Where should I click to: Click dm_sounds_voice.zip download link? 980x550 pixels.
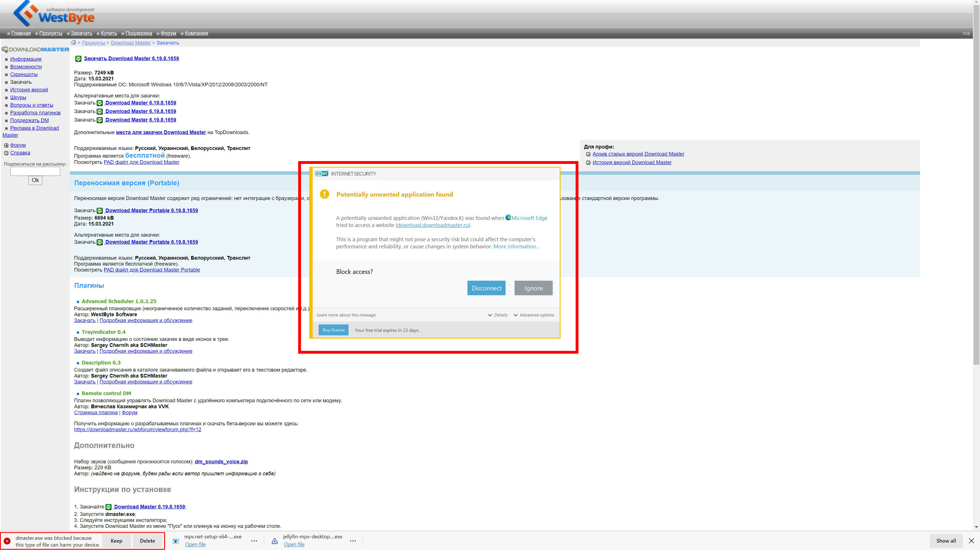click(x=221, y=462)
